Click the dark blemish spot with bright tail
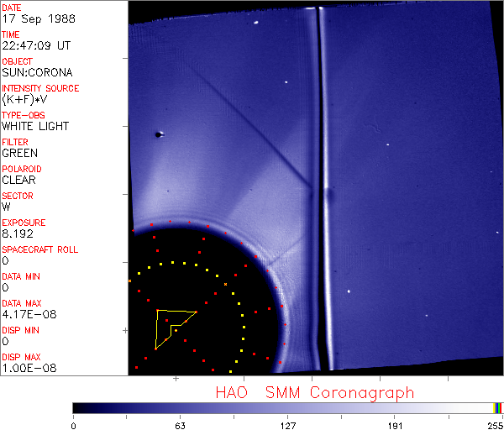 click(x=158, y=134)
